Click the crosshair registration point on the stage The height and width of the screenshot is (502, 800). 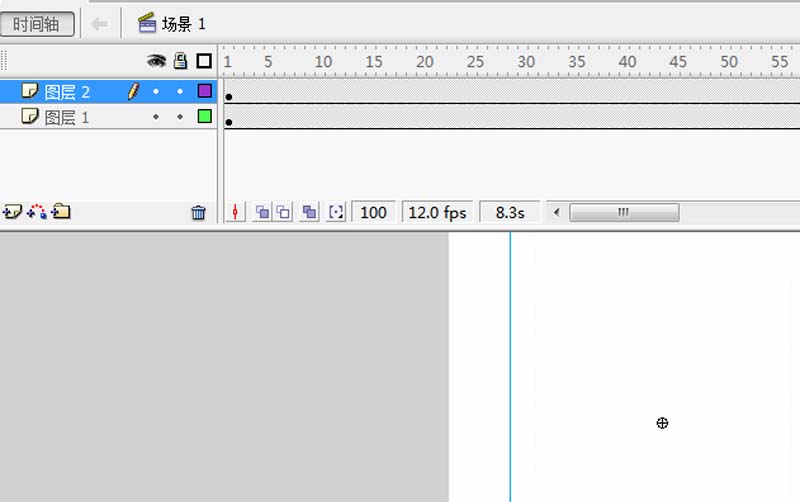pos(662,423)
